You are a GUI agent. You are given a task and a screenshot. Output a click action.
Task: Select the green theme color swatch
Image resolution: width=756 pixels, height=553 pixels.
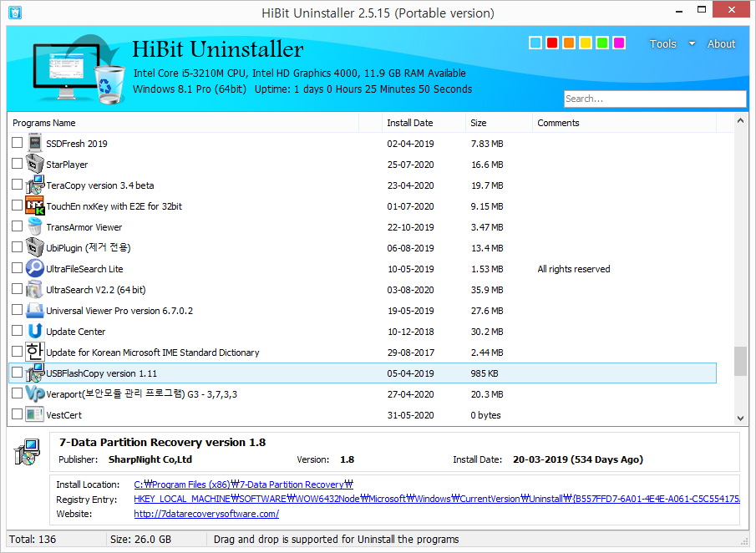point(602,43)
